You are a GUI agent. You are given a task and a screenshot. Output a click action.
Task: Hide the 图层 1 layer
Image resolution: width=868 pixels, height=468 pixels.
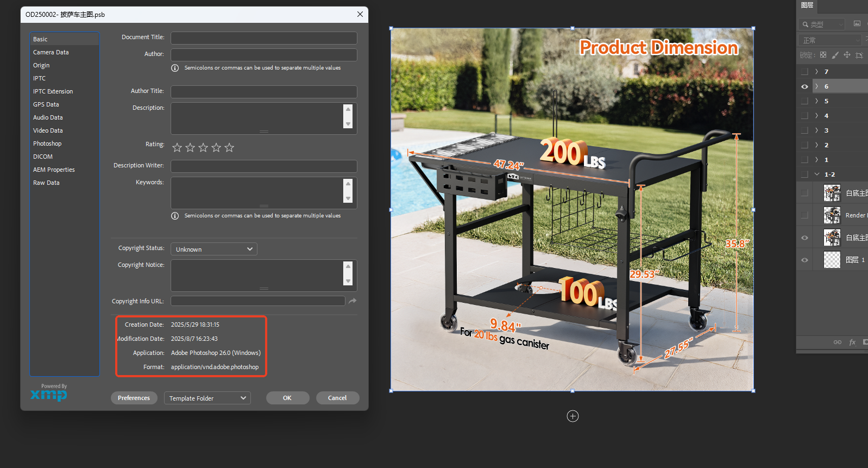coord(804,260)
